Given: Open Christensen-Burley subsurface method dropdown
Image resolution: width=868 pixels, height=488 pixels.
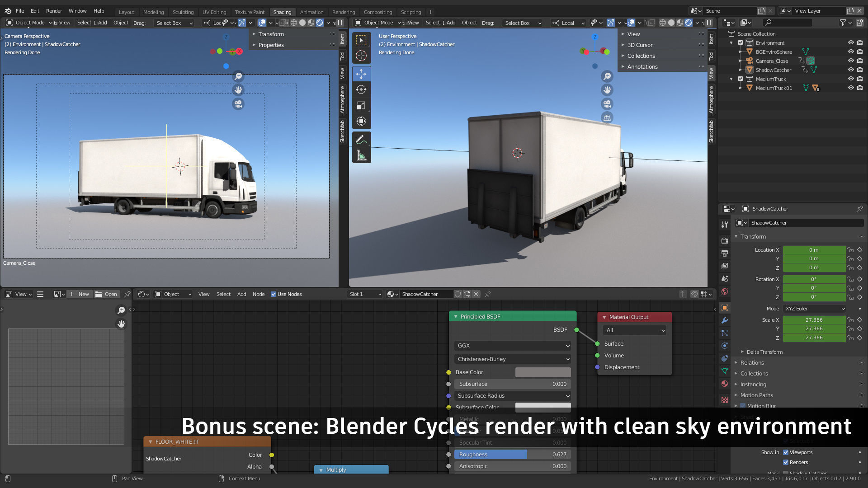Looking at the screenshot, I should [x=513, y=359].
